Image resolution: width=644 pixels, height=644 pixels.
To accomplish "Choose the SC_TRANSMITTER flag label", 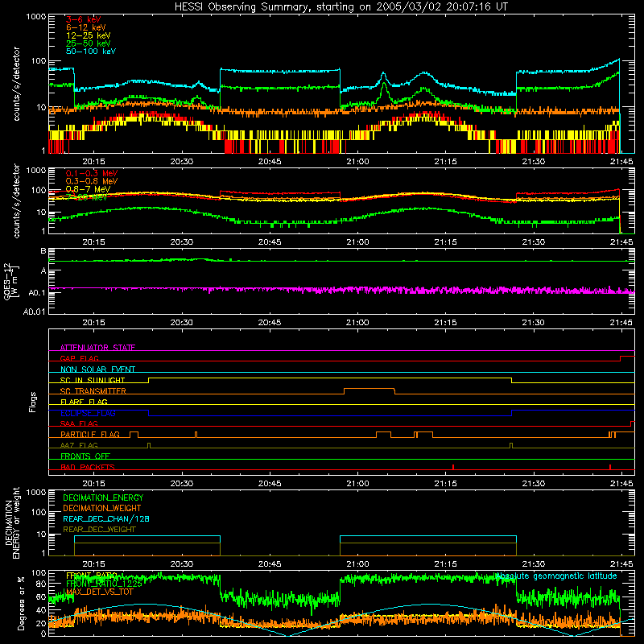I will (x=93, y=391).
